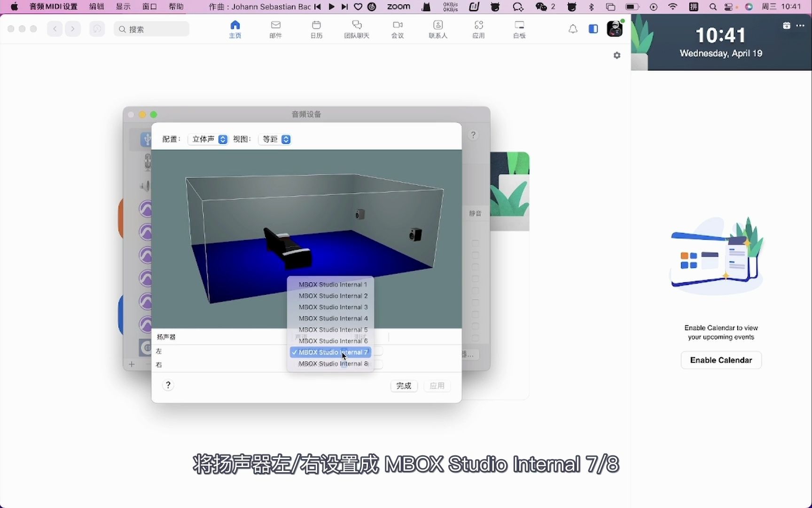The height and width of the screenshot is (508, 812).
Task: Open the input method menu icon
Action: tap(694, 7)
